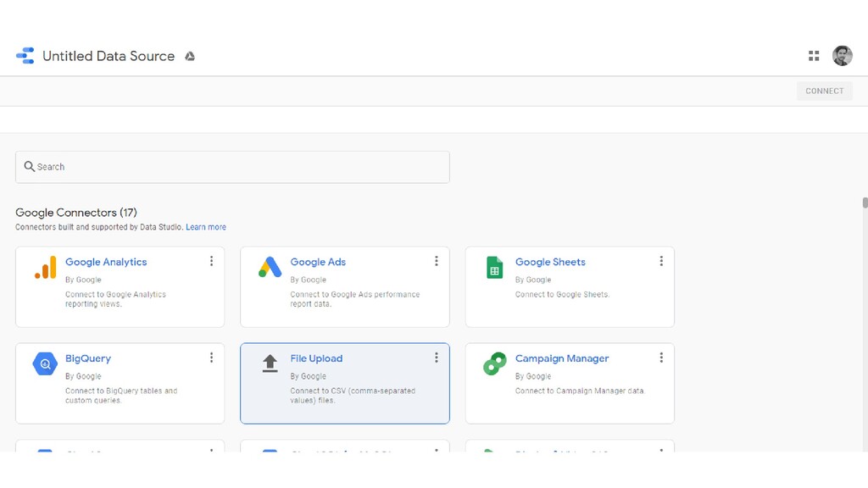Follow the Learn more link
The height and width of the screenshot is (488, 868).
point(206,227)
